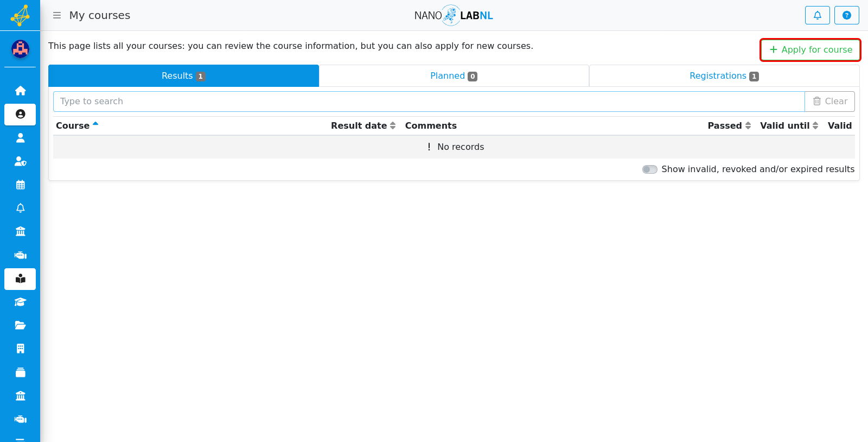
Task: Click the user avatar at top of sidebar
Action: 20,49
